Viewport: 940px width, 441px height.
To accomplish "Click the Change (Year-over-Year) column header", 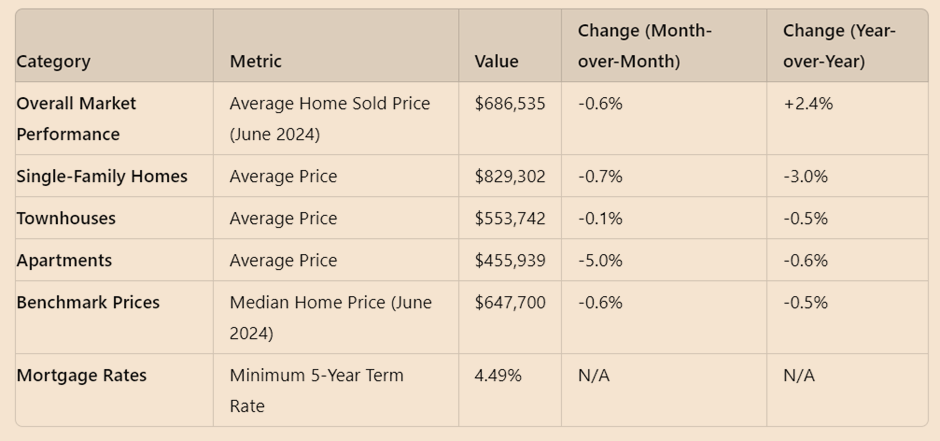I will click(839, 46).
